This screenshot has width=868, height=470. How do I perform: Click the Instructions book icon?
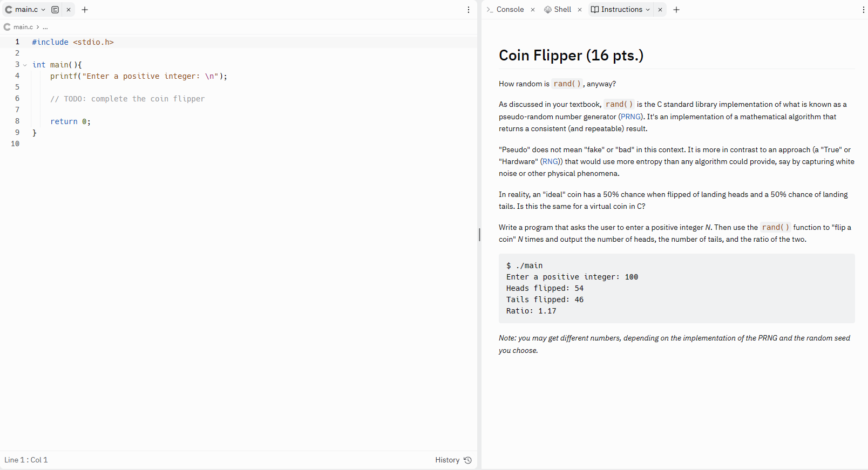point(595,10)
